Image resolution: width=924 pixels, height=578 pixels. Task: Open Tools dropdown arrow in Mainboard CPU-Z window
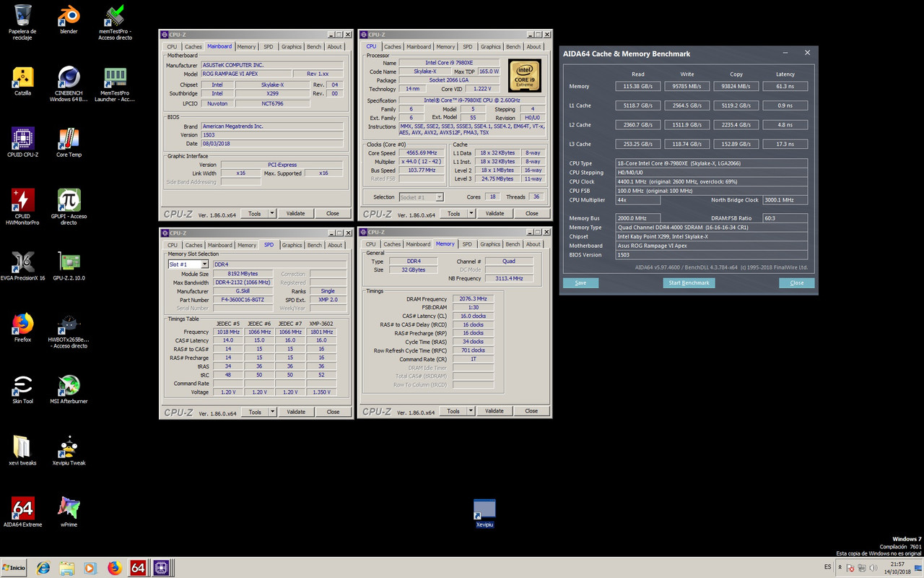(272, 214)
